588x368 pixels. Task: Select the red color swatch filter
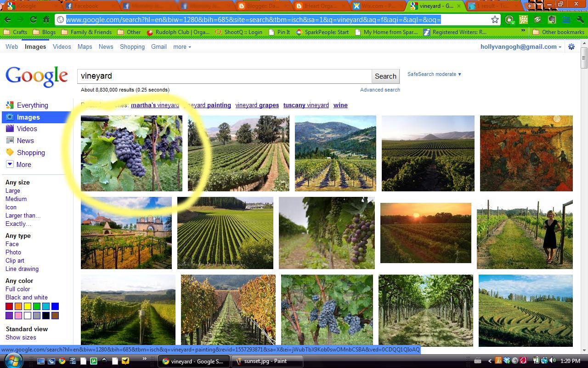pyautogui.click(x=9, y=306)
